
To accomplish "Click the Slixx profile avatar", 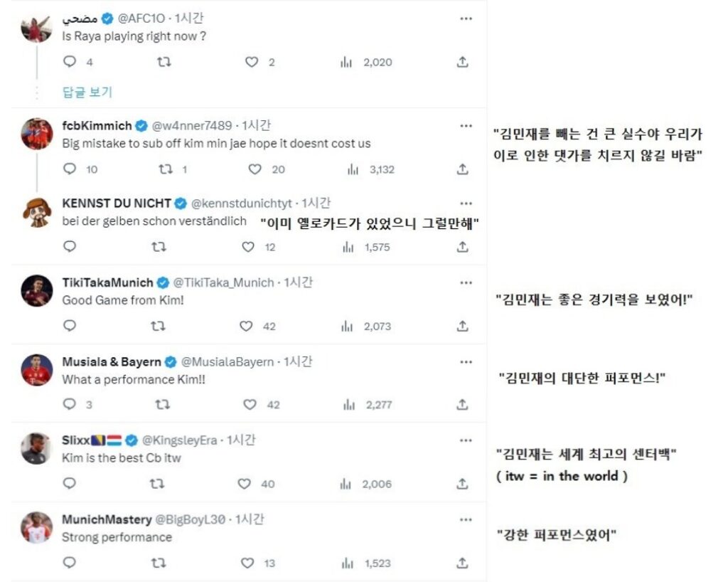I will [37, 448].
